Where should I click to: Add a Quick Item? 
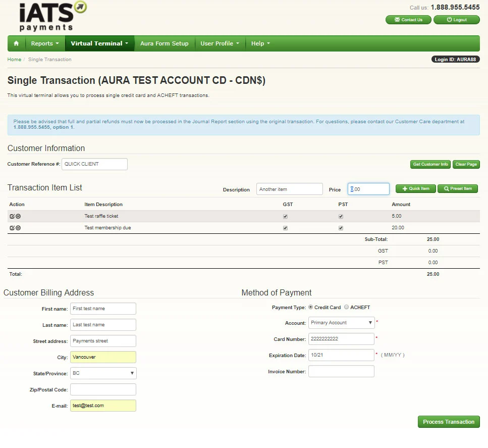point(415,188)
